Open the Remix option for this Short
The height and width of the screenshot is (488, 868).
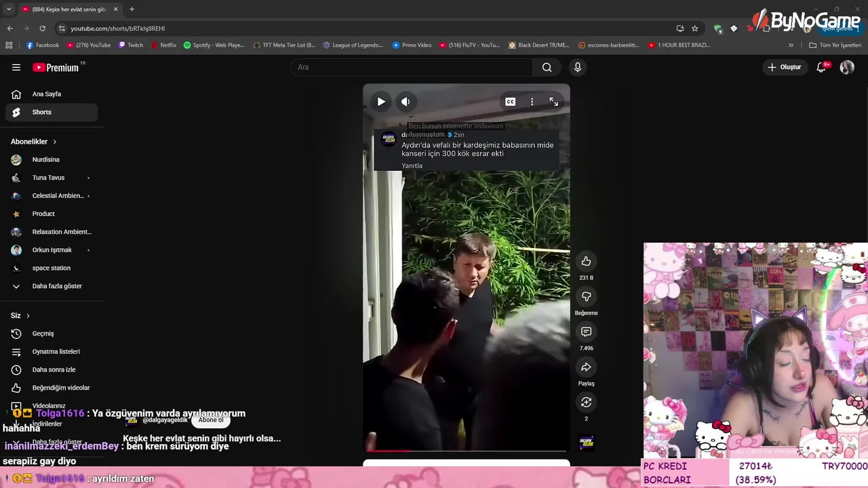[586, 403]
